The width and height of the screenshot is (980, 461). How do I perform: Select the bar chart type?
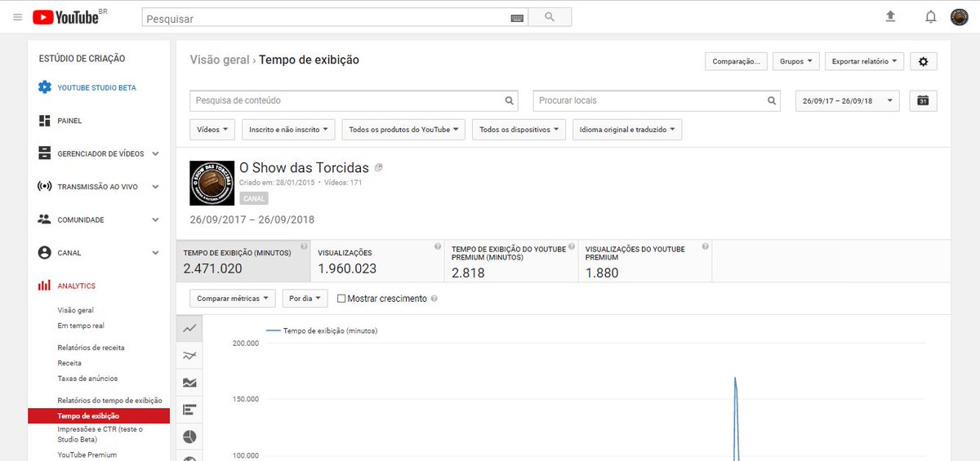click(189, 410)
